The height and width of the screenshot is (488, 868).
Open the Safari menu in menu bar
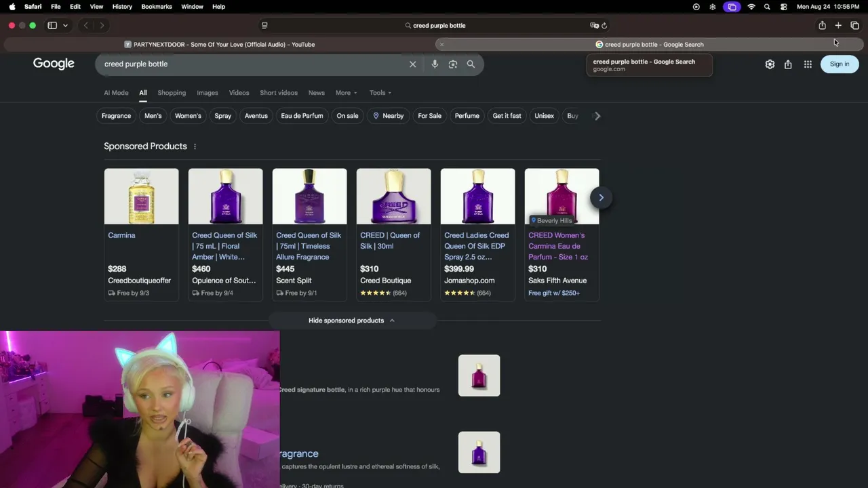[x=33, y=7]
